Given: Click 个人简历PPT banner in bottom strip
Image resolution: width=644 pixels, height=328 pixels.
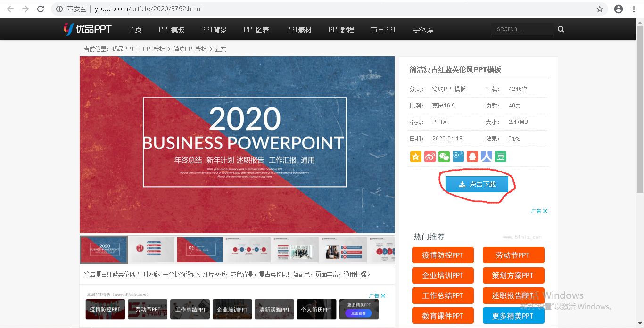Looking at the screenshot, I should coord(316,309).
